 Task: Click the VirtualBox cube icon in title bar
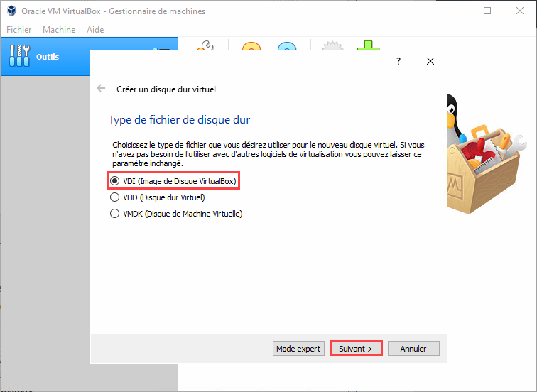[x=11, y=11]
